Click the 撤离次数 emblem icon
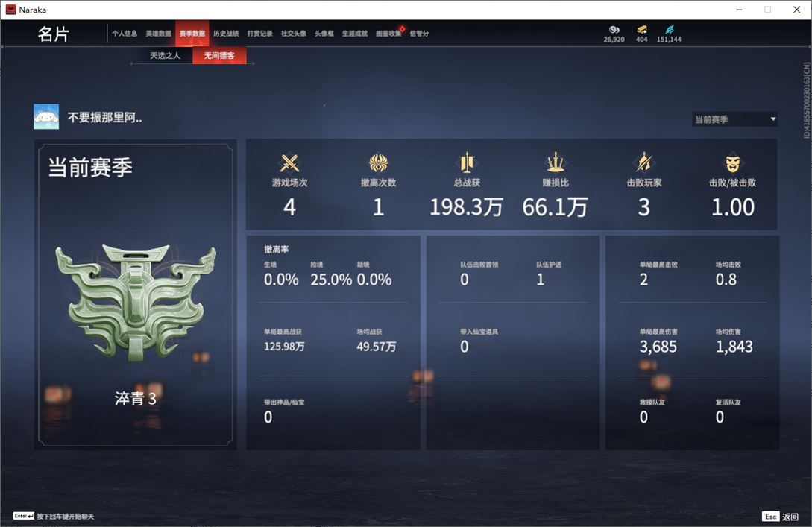Image resolution: width=812 pixels, height=527 pixels. point(379,162)
